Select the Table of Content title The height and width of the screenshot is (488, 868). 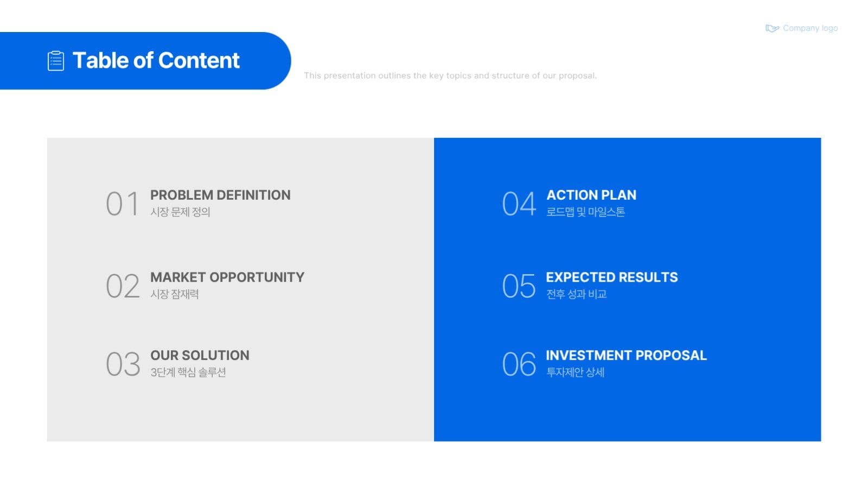[x=156, y=60]
